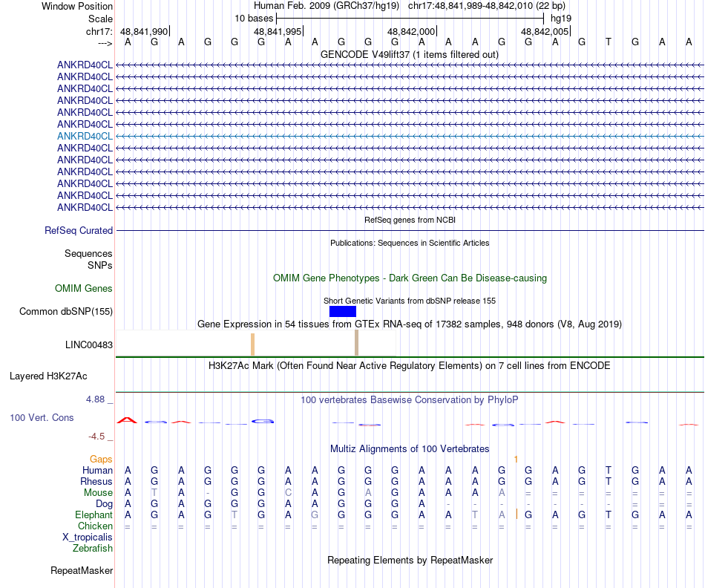Select the X_tropicalis alignment row label
705x588 pixels.
tap(88, 538)
